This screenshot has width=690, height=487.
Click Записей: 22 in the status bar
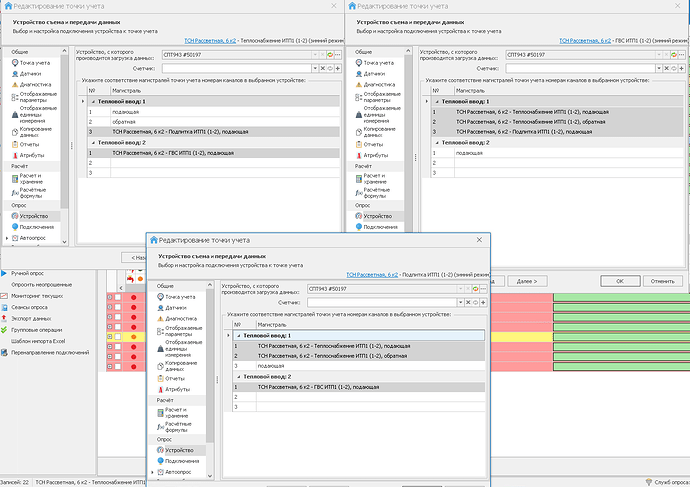[x=15, y=482]
